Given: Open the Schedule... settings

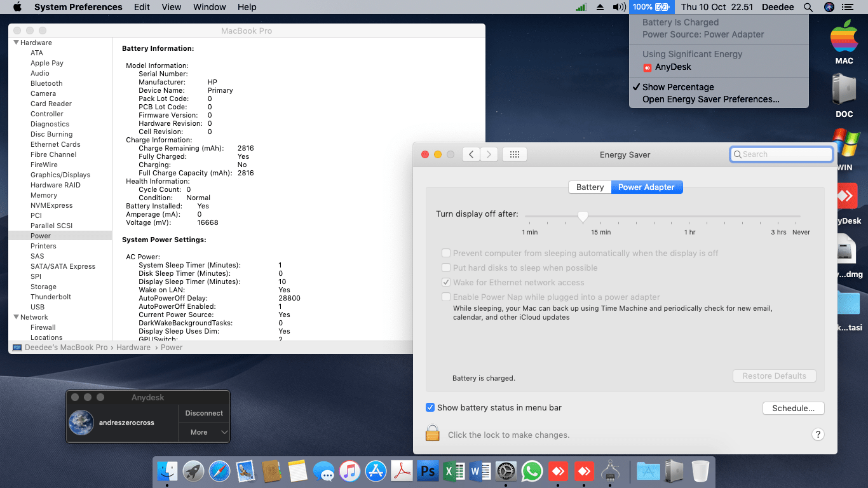Looking at the screenshot, I should (793, 408).
